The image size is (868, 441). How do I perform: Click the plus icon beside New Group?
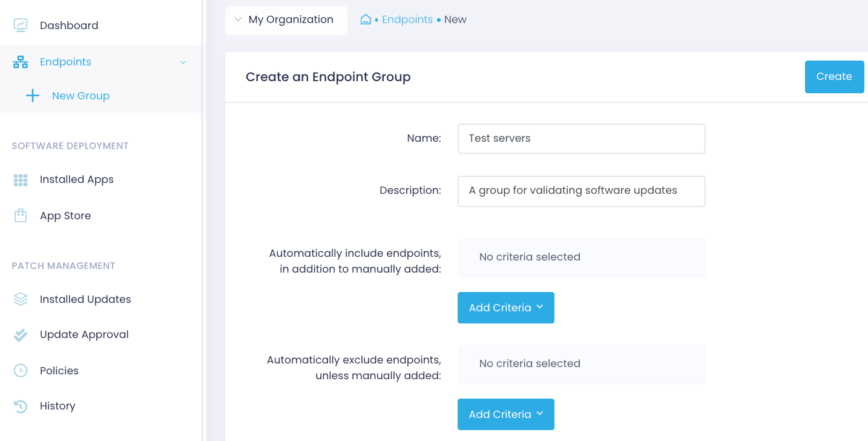click(x=33, y=96)
